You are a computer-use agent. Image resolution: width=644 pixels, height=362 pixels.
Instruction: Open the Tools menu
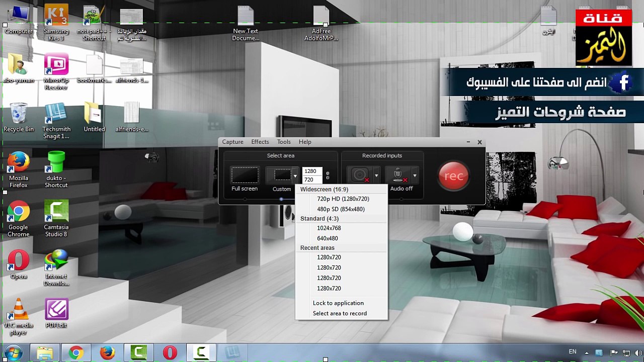click(284, 142)
